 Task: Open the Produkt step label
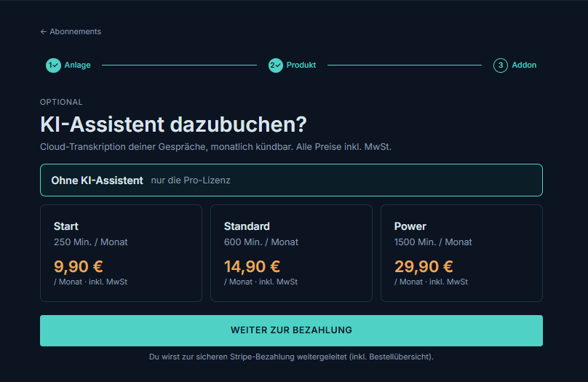click(x=301, y=65)
